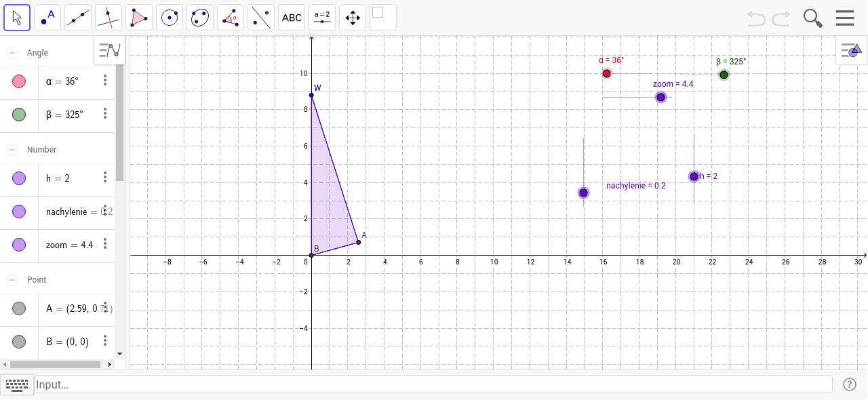
Task: Toggle visibility of angle α
Action: 19,81
